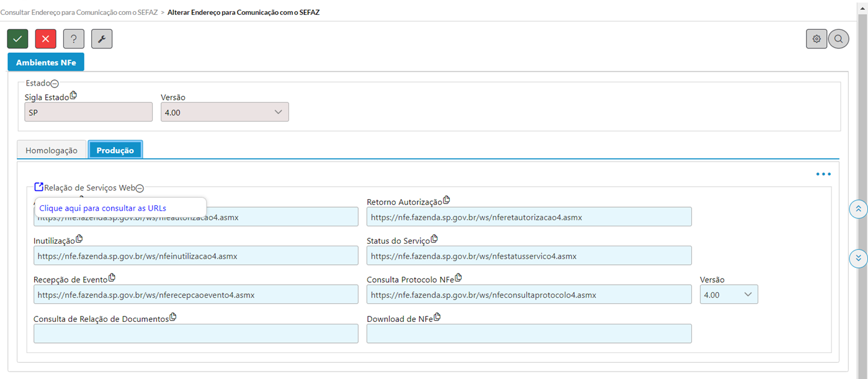Collapse the Relação de Serviços Web section
This screenshot has width=868, height=379.
point(140,188)
